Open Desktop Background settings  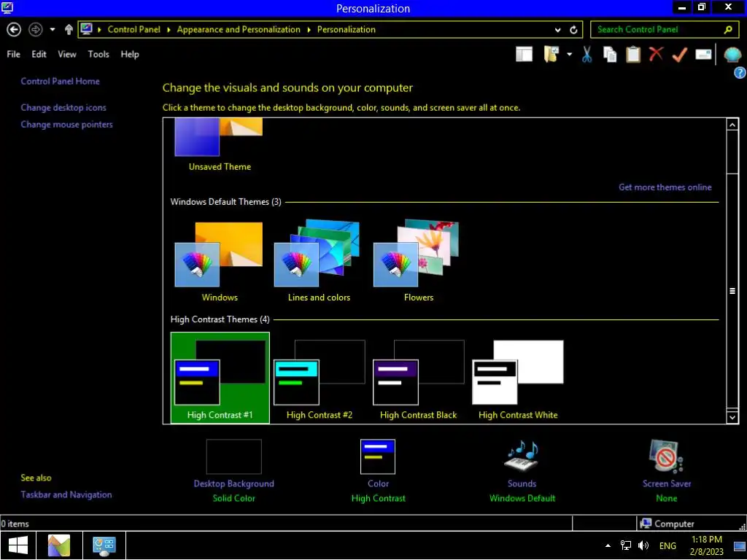pos(234,470)
